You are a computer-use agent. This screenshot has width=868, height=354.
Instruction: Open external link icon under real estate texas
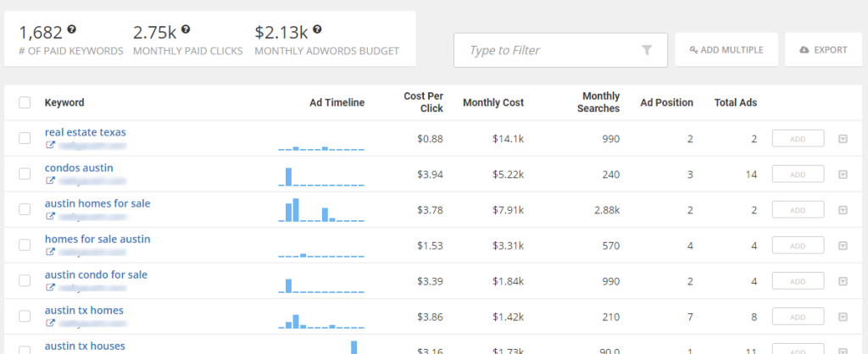[x=50, y=146]
